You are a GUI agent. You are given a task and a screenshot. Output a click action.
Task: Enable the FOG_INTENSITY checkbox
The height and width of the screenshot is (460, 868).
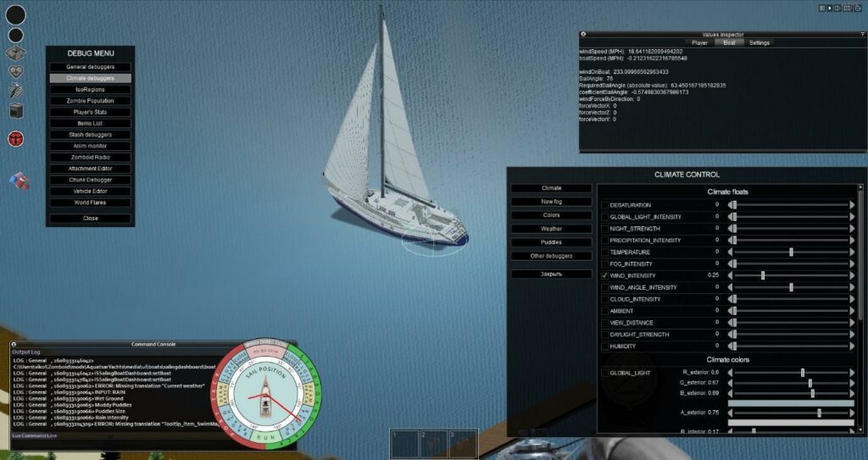pos(605,264)
